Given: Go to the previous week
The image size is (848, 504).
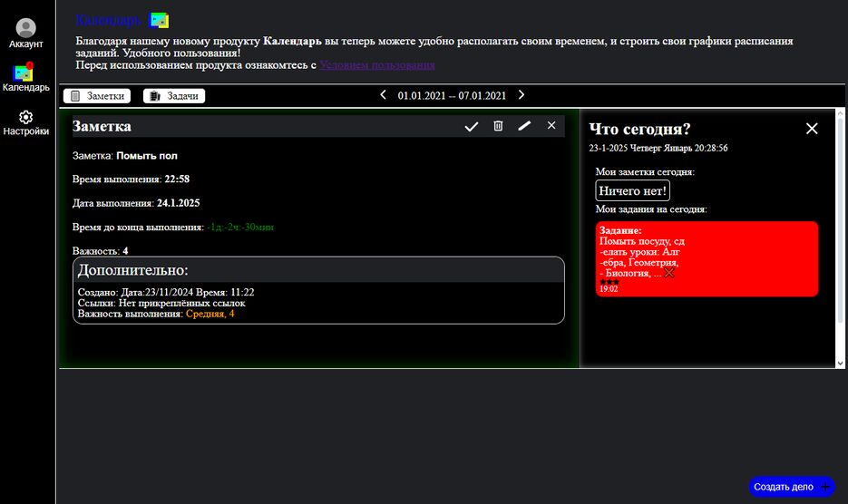Looking at the screenshot, I should (383, 95).
